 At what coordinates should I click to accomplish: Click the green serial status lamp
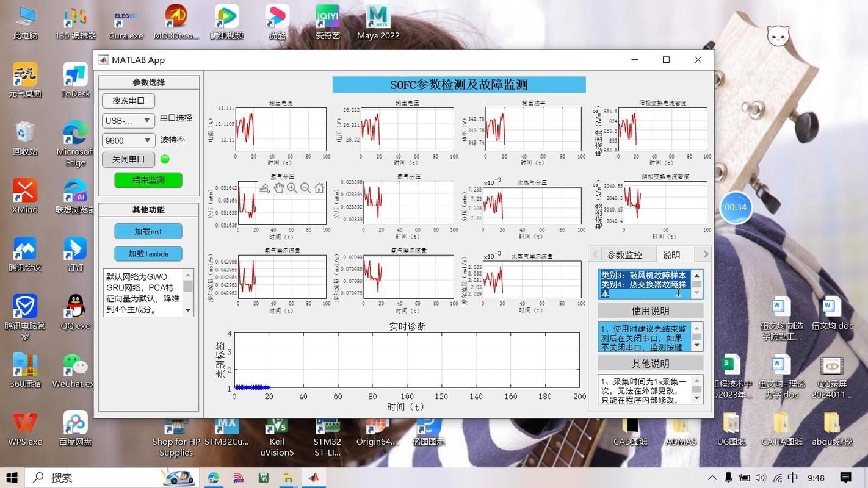click(x=165, y=159)
